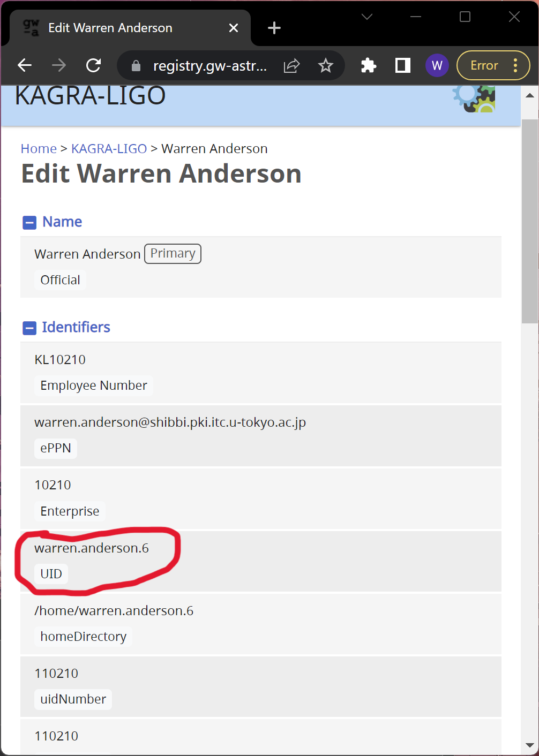Click the vertical scrollbar thumb

tap(530, 221)
